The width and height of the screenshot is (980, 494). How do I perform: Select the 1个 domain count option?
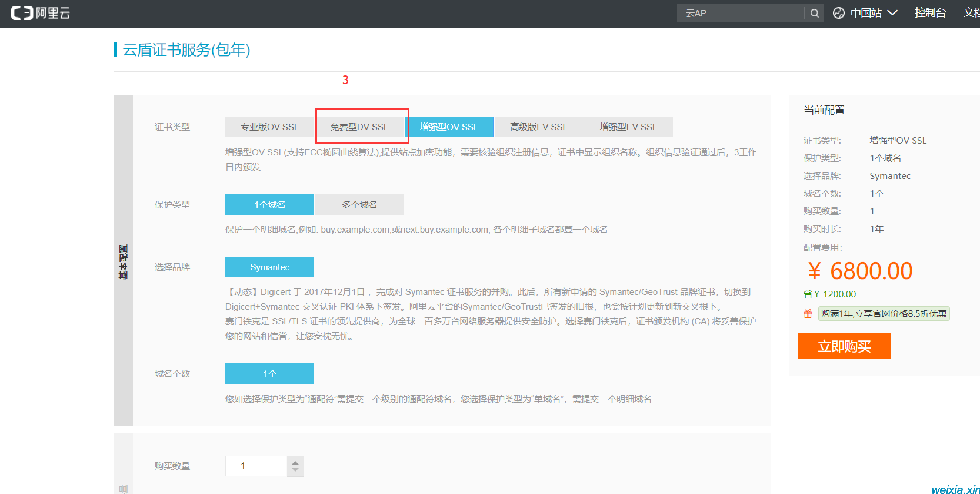coord(269,373)
